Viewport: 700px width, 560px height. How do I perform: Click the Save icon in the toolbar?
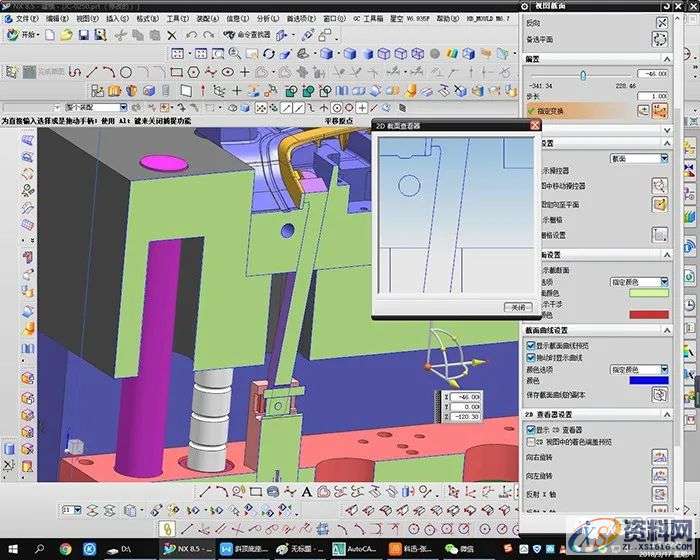[84, 35]
